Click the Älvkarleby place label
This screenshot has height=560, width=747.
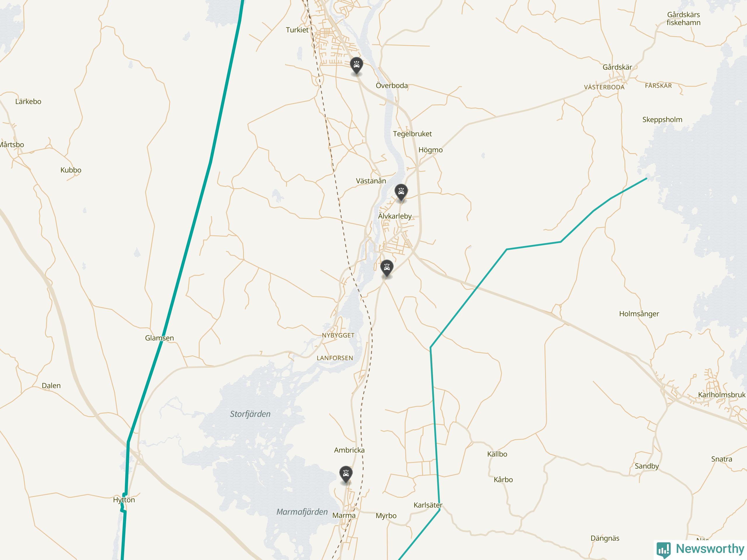coord(395,216)
